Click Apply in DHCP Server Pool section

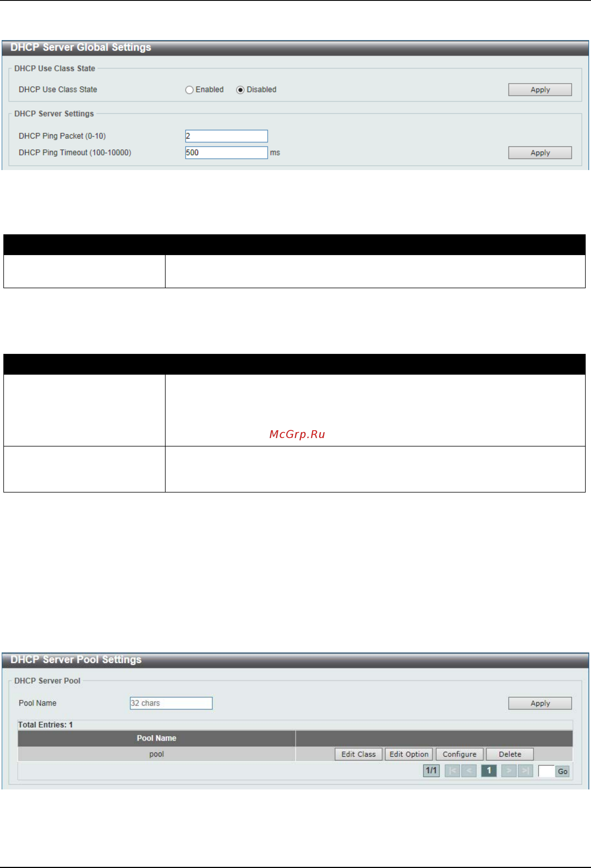[x=540, y=703]
